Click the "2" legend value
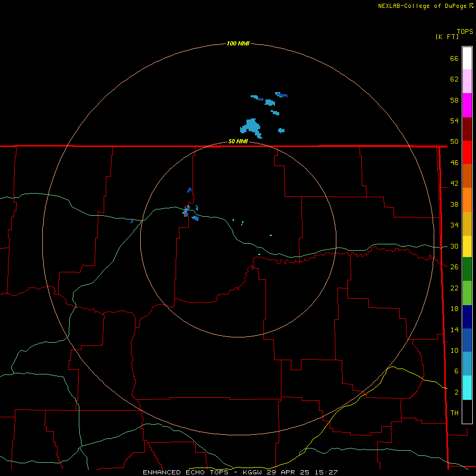476x476 pixels. click(456, 392)
